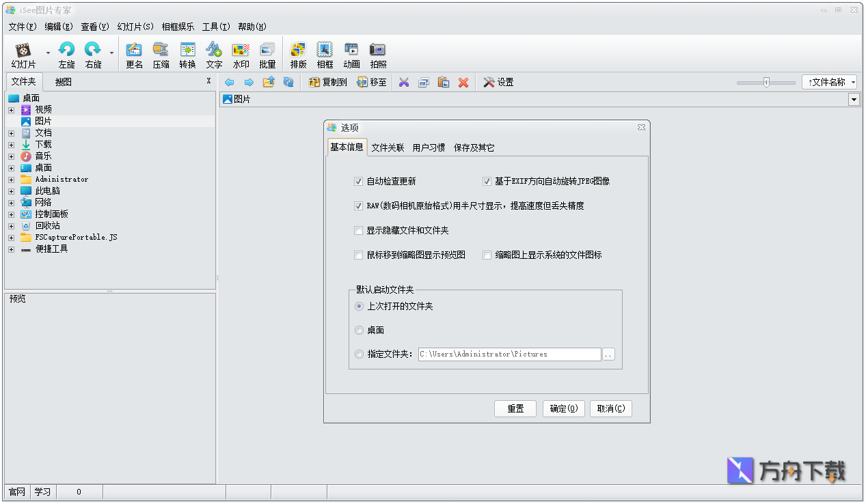Switch to the 搜图 panel tab
The width and height of the screenshot is (866, 504).
pos(64,82)
